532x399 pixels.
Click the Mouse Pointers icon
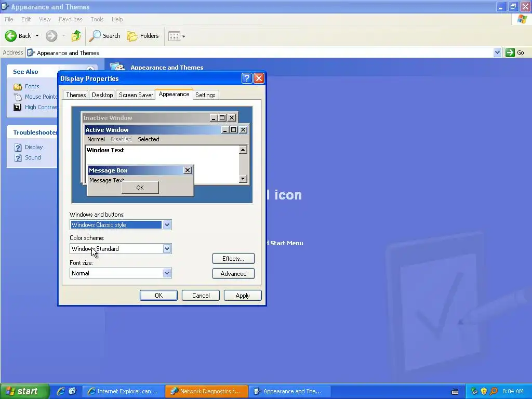pos(17,97)
